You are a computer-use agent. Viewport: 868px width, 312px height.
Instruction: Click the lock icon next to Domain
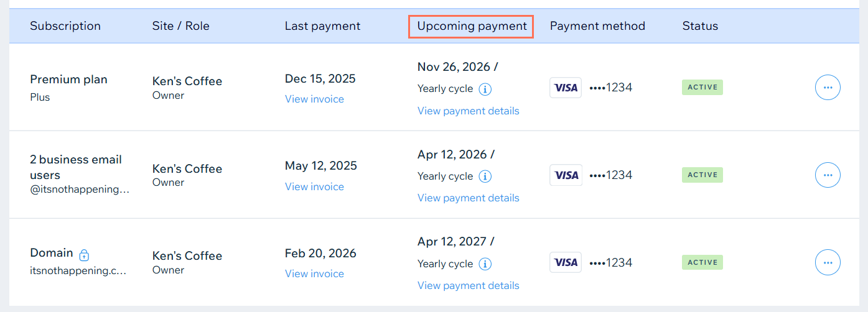click(x=85, y=254)
